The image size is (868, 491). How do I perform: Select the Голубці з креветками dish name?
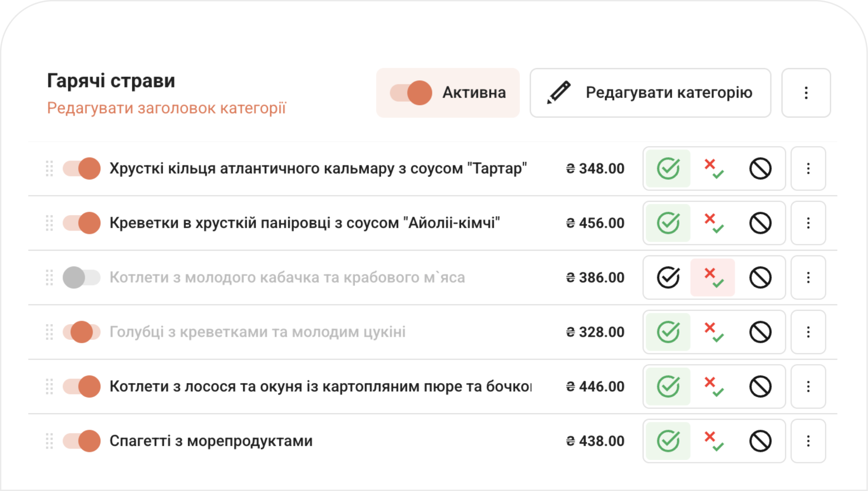pos(257,332)
